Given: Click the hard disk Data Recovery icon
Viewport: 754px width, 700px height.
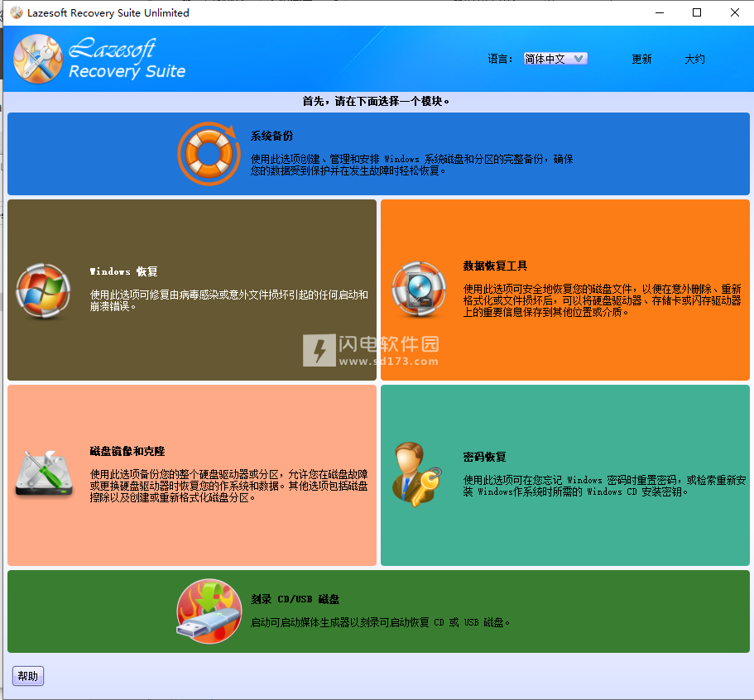Looking at the screenshot, I should (x=419, y=289).
